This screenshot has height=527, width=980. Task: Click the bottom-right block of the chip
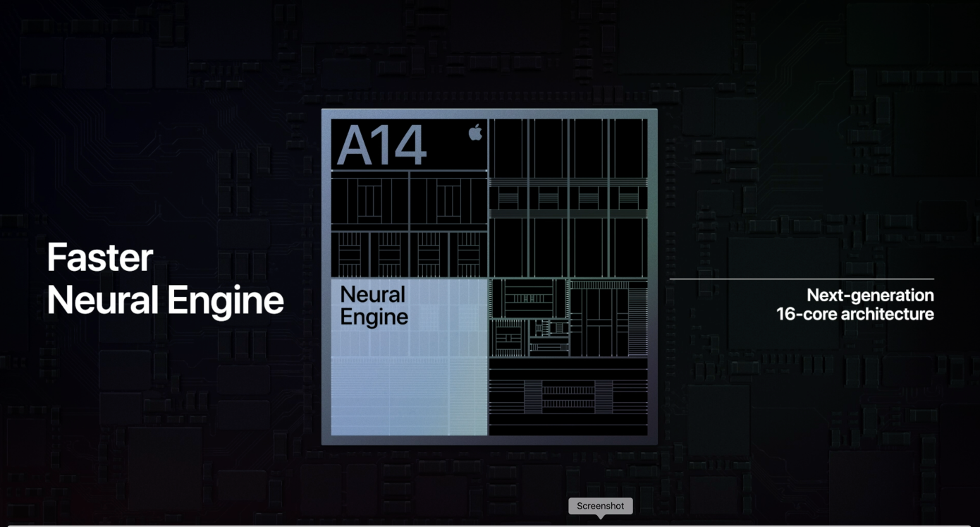[568, 397]
